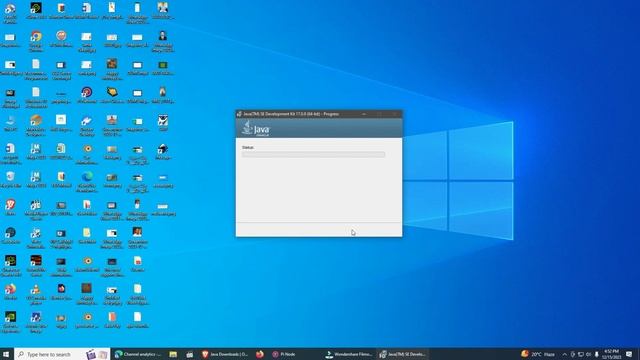Show hidden system tray icons
This screenshot has width=640, height=360.
pyautogui.click(x=564, y=354)
